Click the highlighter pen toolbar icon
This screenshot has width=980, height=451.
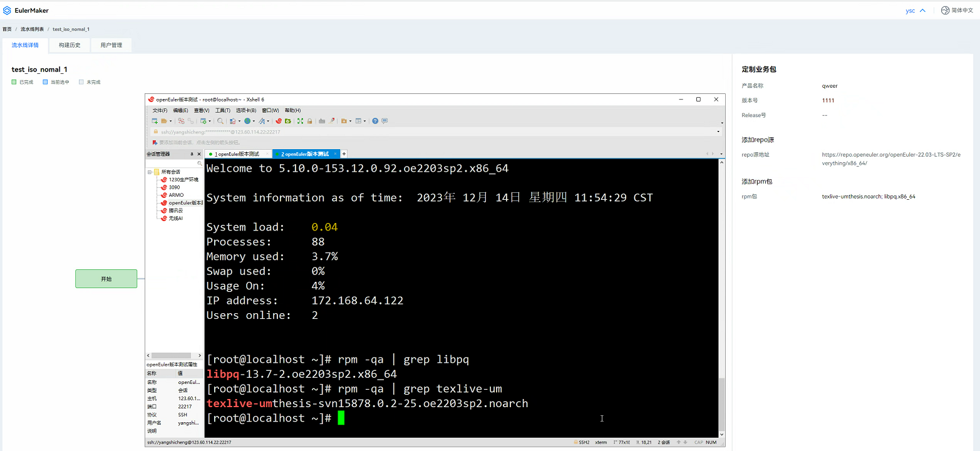332,121
